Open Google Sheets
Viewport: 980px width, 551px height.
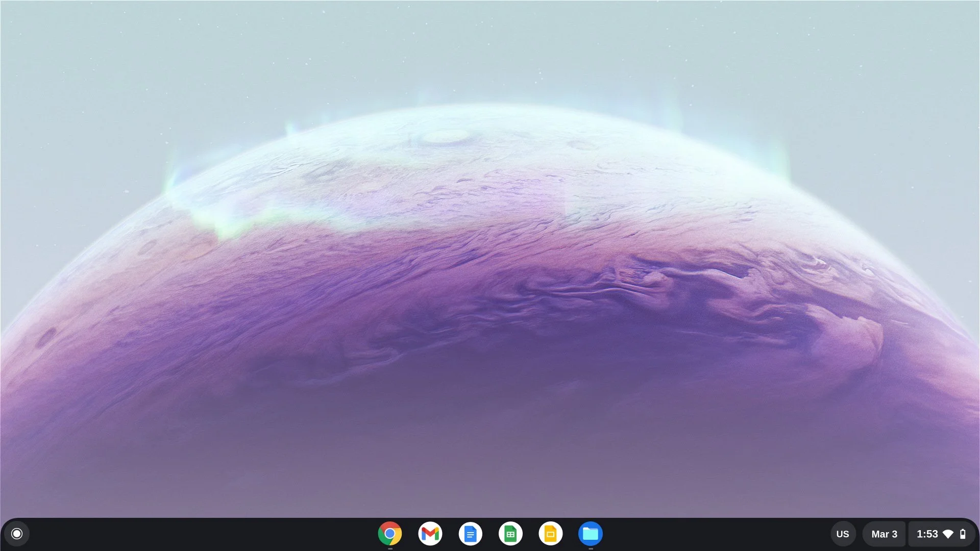pos(511,534)
